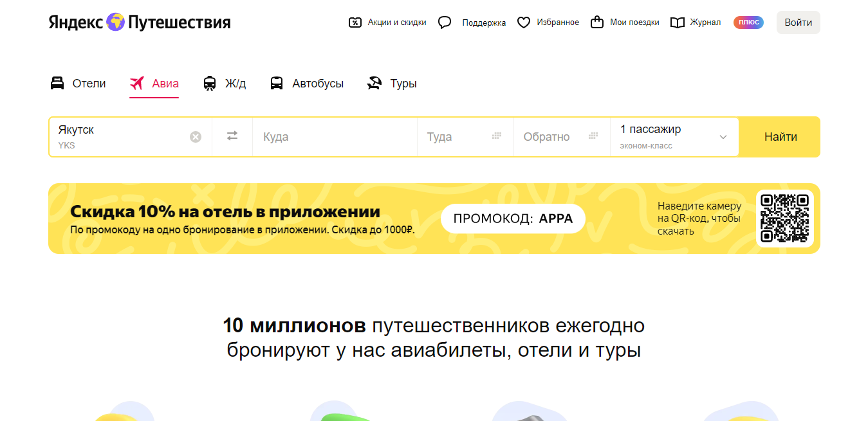Click the Туда departure date field

pyautogui.click(x=465, y=137)
